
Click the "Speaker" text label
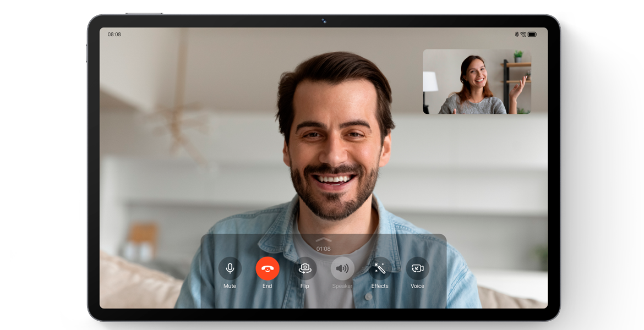click(x=342, y=286)
